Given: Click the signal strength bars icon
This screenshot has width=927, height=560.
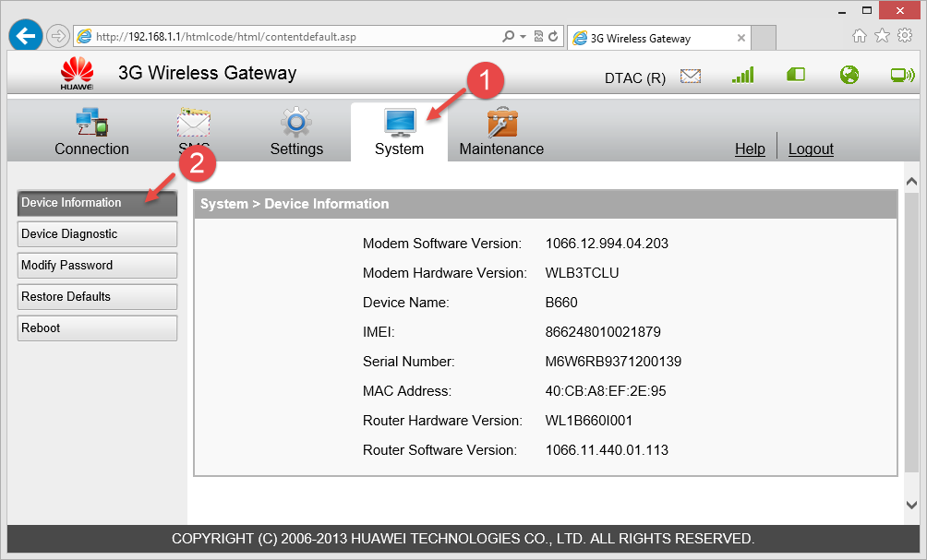Looking at the screenshot, I should (743, 75).
